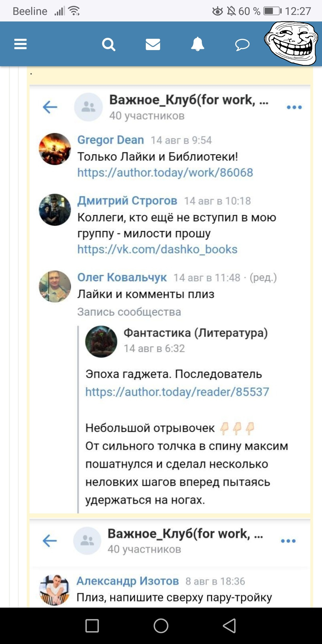The height and width of the screenshot is (644, 322).
Task: Tap the trollface profile avatar
Action: [x=291, y=43]
